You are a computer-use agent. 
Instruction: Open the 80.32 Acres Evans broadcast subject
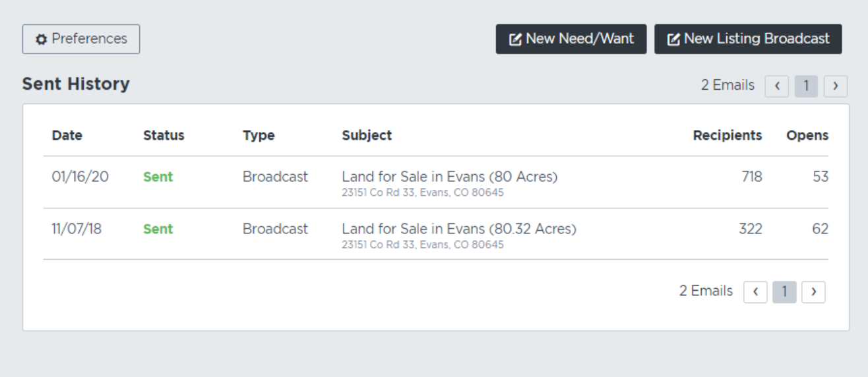(459, 229)
